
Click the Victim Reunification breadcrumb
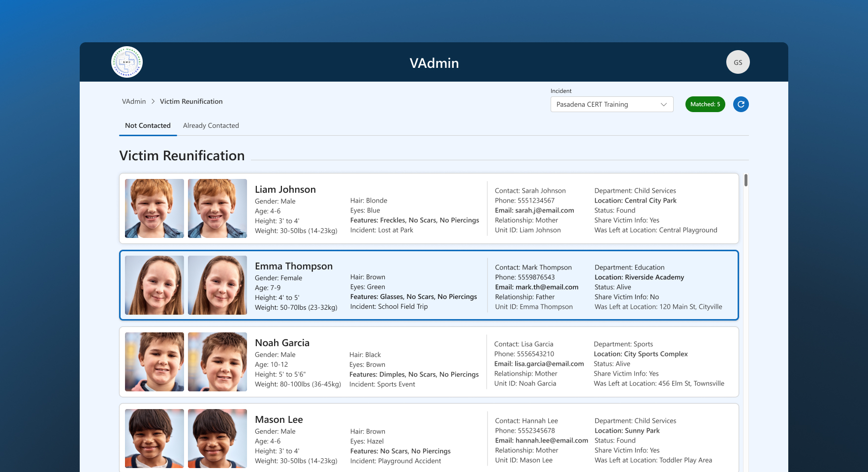(x=191, y=101)
